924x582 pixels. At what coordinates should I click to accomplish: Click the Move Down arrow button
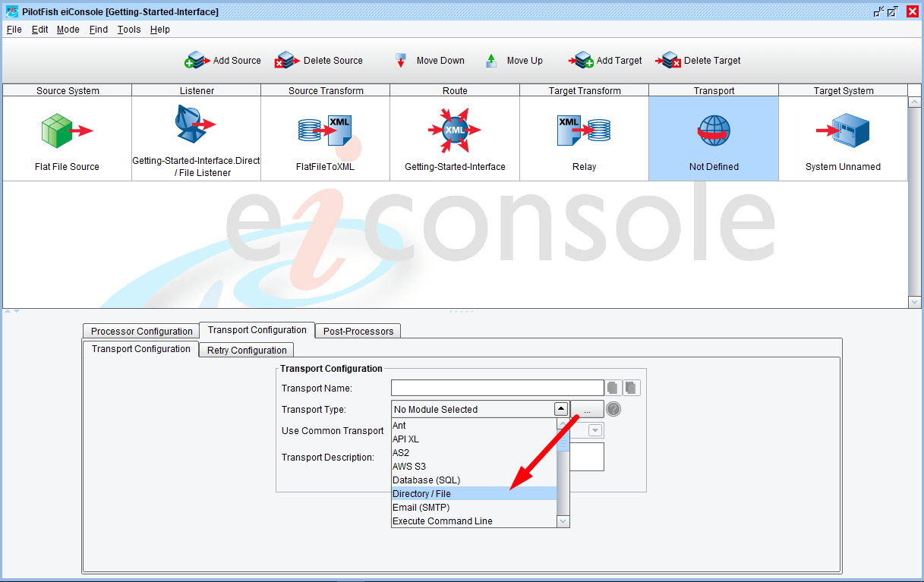(429, 61)
